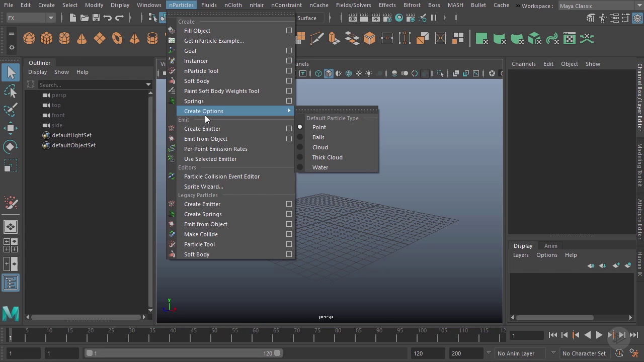
Task: Go to start of playback range
Action: (552, 335)
